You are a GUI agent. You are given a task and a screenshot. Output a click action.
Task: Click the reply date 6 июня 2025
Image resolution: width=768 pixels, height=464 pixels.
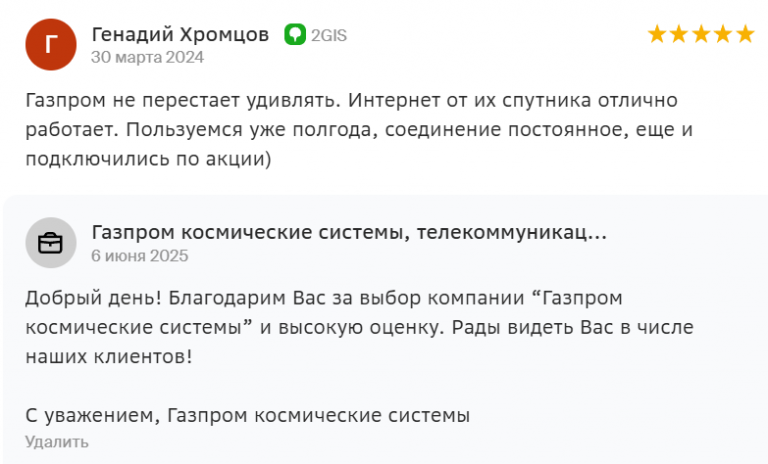tap(140, 256)
